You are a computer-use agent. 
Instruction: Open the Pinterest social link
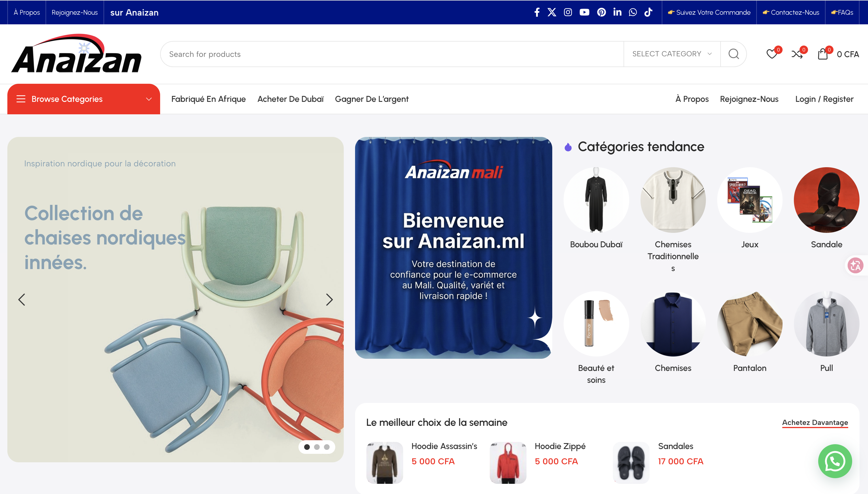tap(601, 12)
